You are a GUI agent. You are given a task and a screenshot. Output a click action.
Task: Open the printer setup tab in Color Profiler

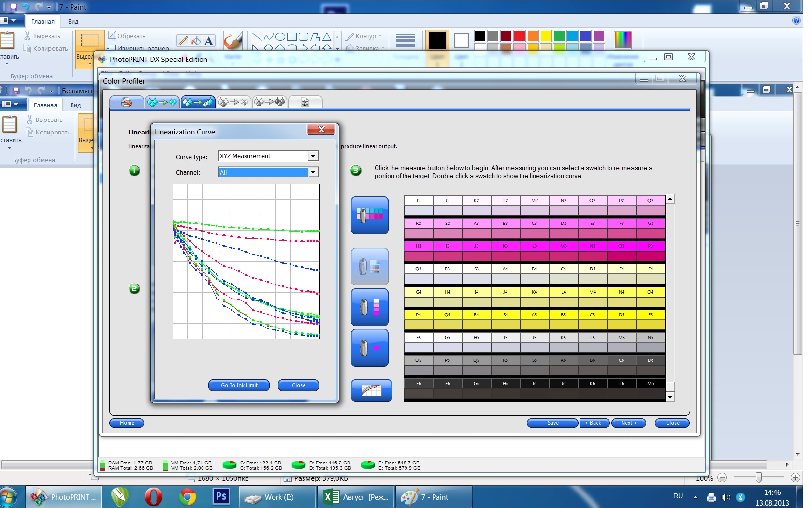coord(127,102)
